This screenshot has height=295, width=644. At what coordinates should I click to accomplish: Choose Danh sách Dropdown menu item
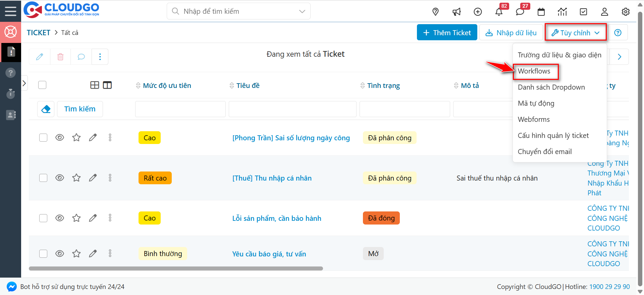[551, 87]
